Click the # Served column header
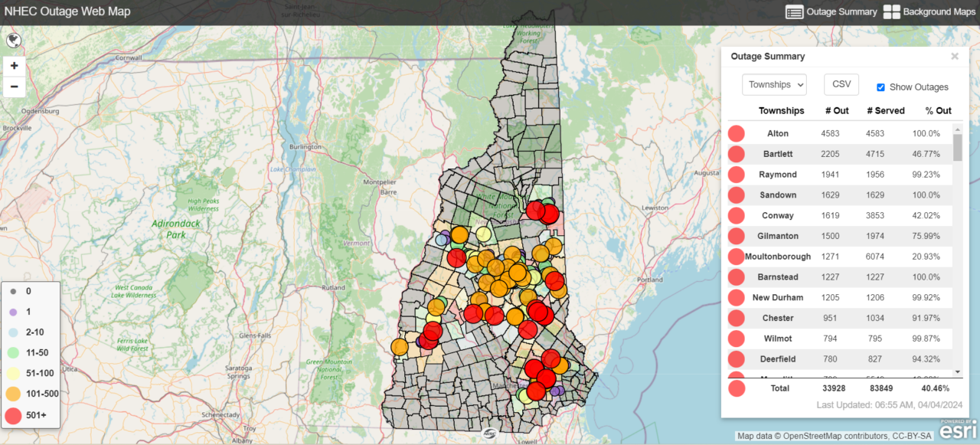980x445 pixels. (885, 111)
